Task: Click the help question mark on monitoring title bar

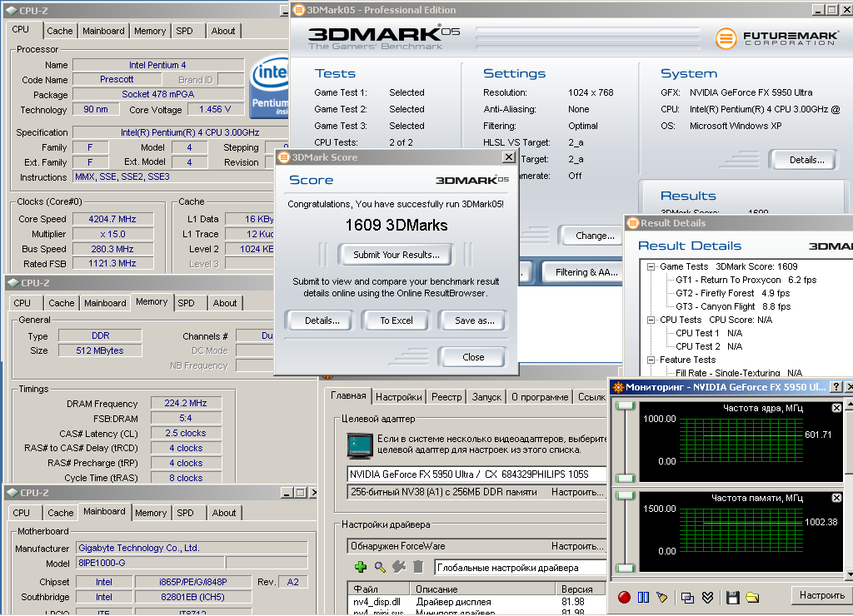Action: tap(836, 386)
